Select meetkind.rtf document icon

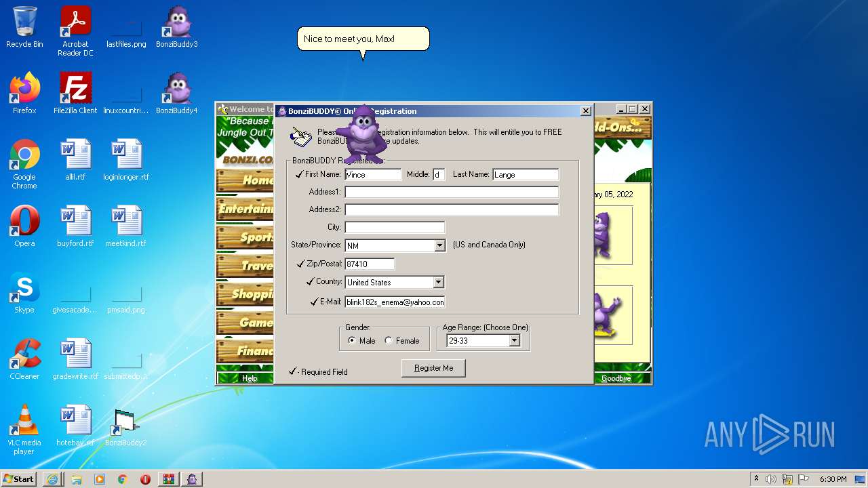tap(126, 226)
